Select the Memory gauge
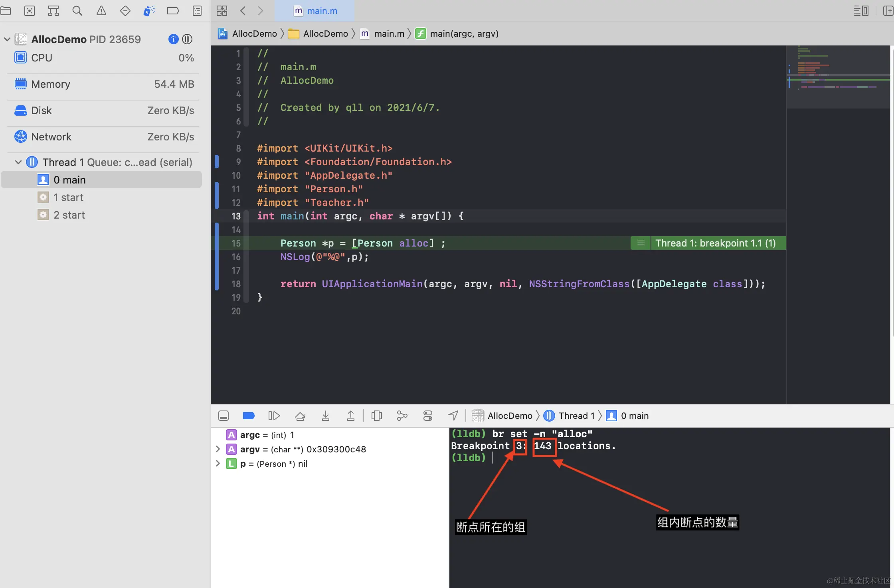 point(104,84)
